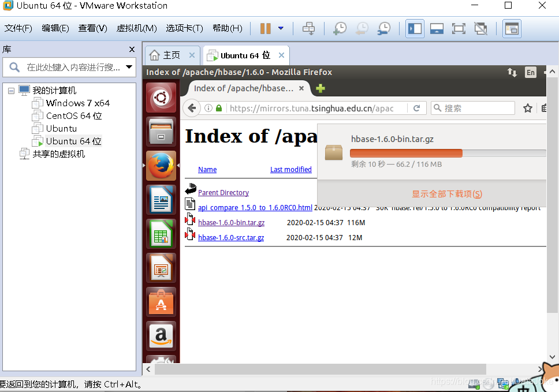
Task: Open the snapshot manager
Action: [384, 28]
